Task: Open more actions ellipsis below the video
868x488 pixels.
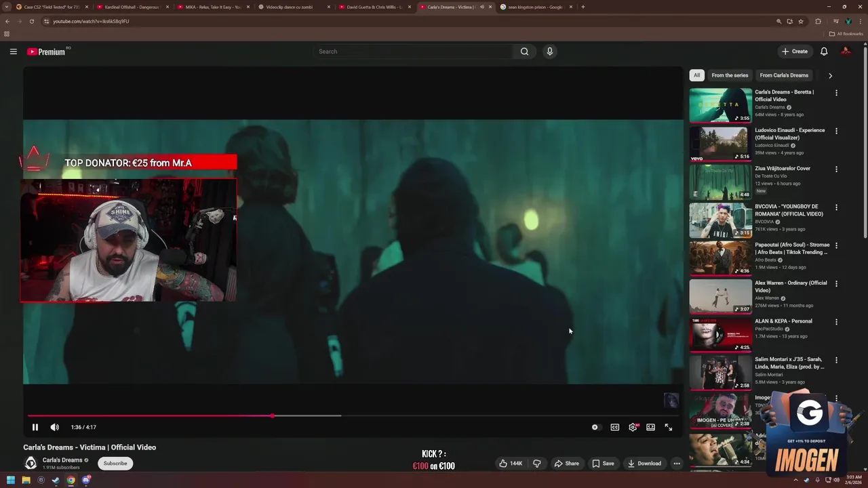Action: click(x=677, y=464)
